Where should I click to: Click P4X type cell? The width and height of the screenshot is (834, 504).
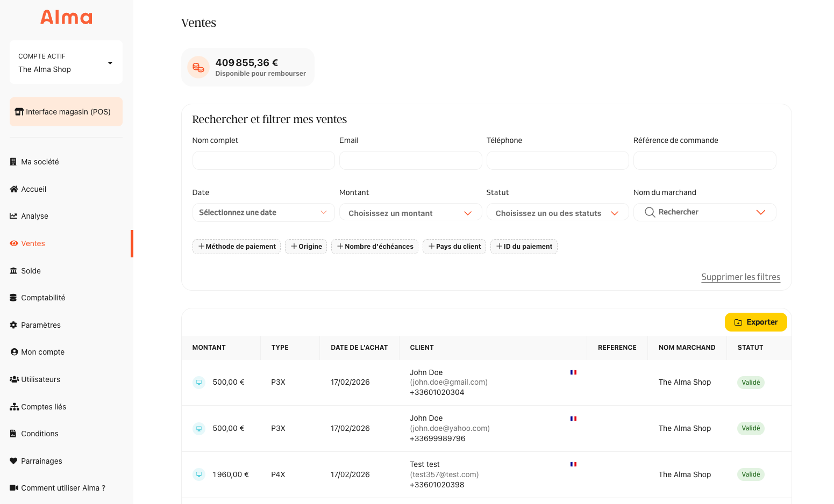coord(278,474)
